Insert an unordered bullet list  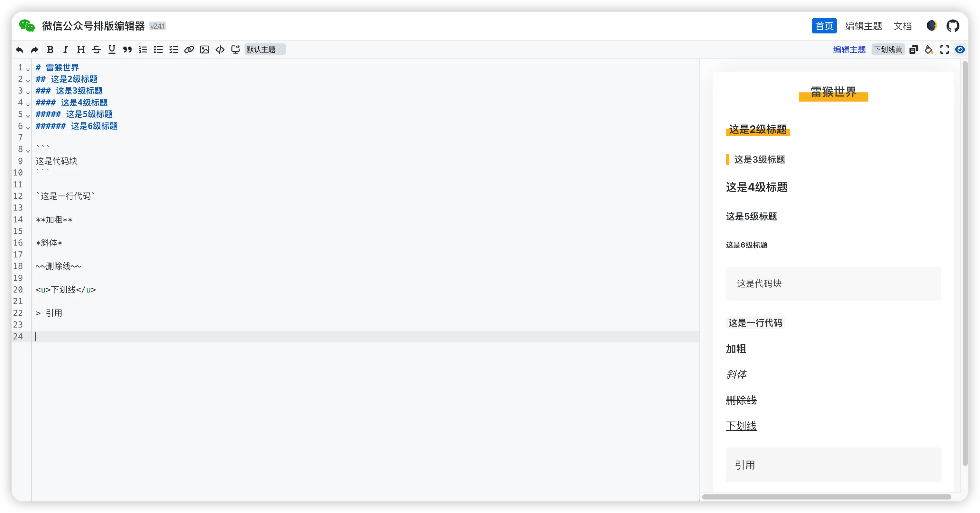(158, 50)
